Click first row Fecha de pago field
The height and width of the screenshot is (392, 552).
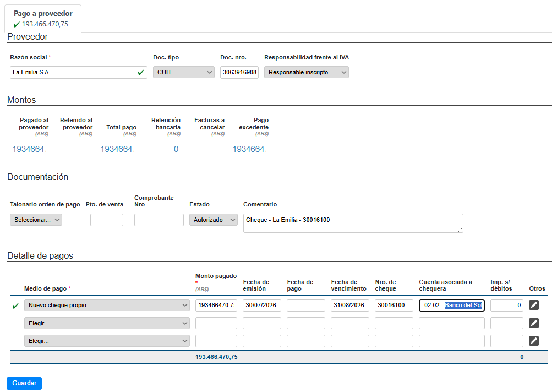click(306, 305)
